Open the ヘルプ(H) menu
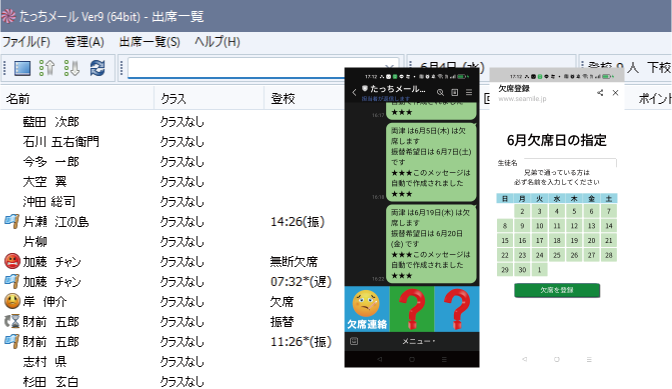The image size is (672, 389). coord(217,42)
